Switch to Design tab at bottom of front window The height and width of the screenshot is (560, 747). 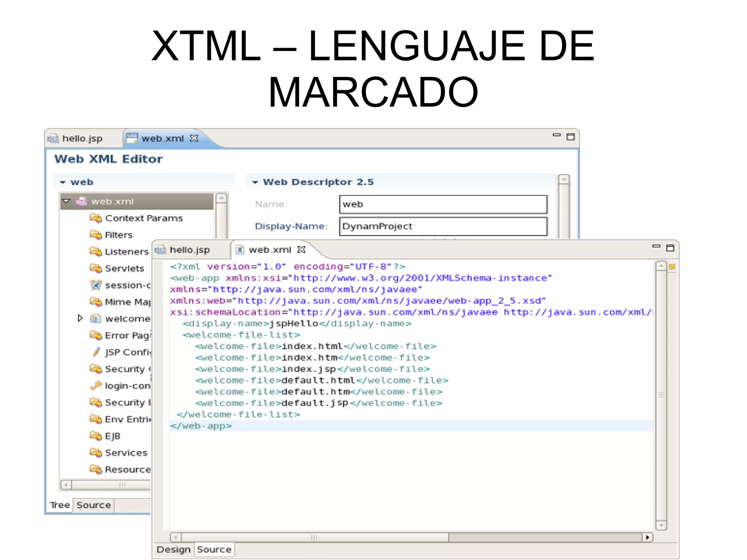click(174, 549)
